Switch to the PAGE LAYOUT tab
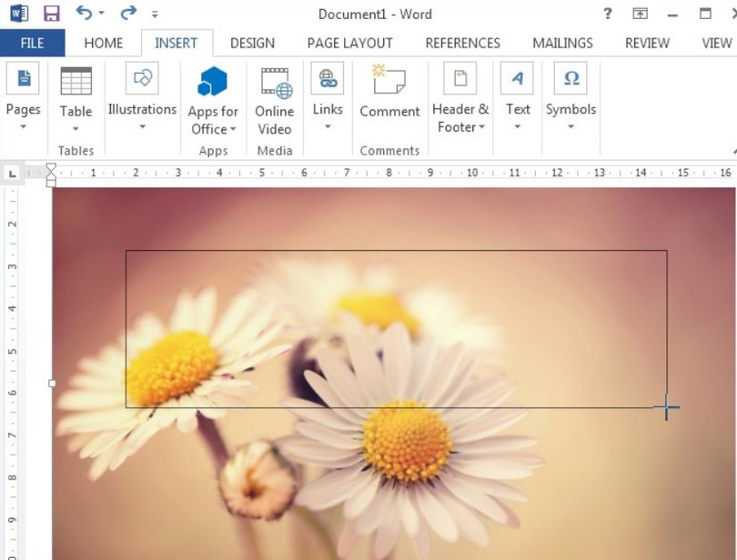737x560 pixels. click(349, 43)
